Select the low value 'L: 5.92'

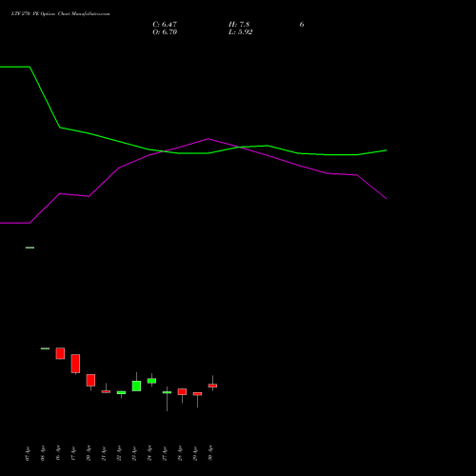tap(241, 32)
